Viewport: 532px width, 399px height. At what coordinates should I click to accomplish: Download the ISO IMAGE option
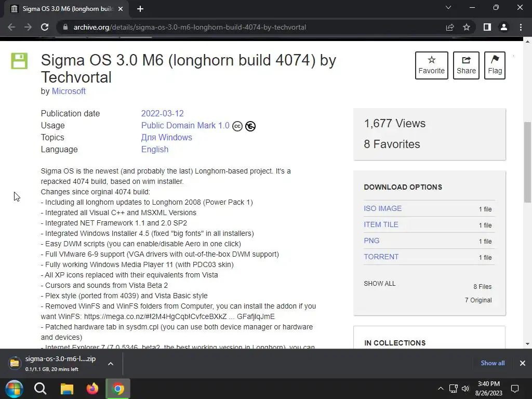click(383, 208)
